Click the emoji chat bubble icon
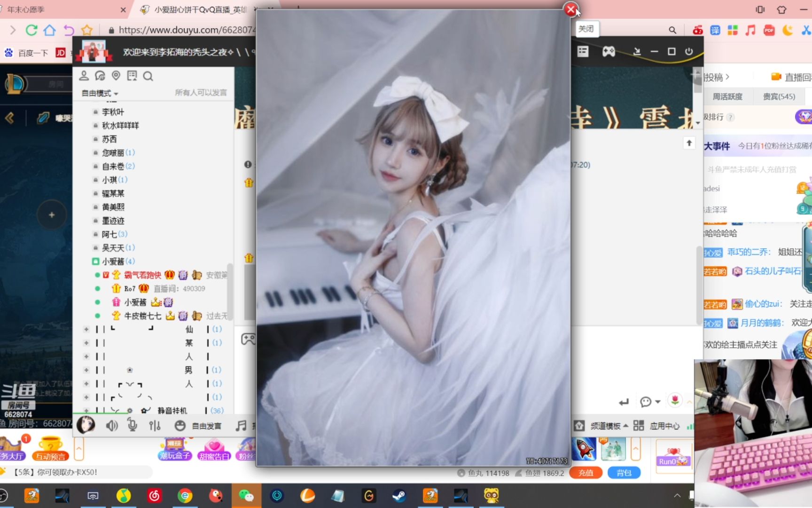The image size is (812, 508). (x=646, y=402)
